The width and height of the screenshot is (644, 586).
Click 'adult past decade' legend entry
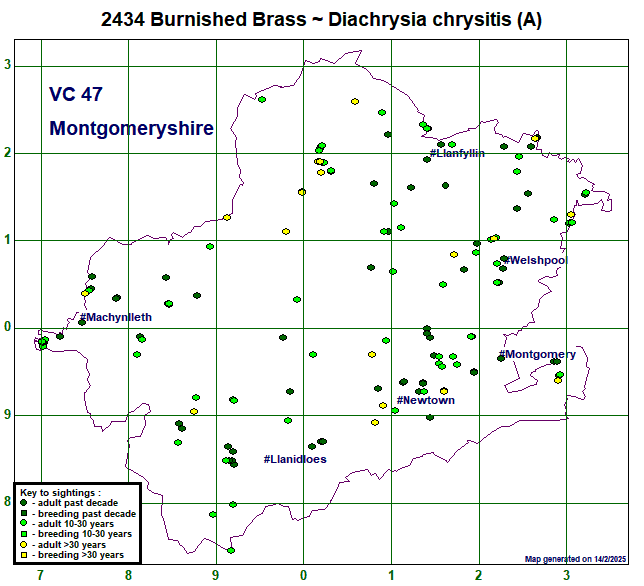78,503
